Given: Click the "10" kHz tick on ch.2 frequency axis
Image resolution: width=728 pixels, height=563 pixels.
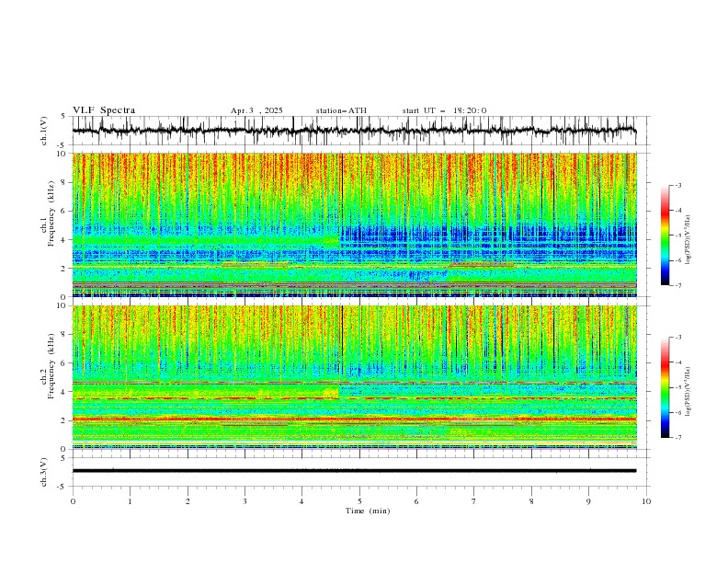Looking at the screenshot, I should [x=63, y=305].
